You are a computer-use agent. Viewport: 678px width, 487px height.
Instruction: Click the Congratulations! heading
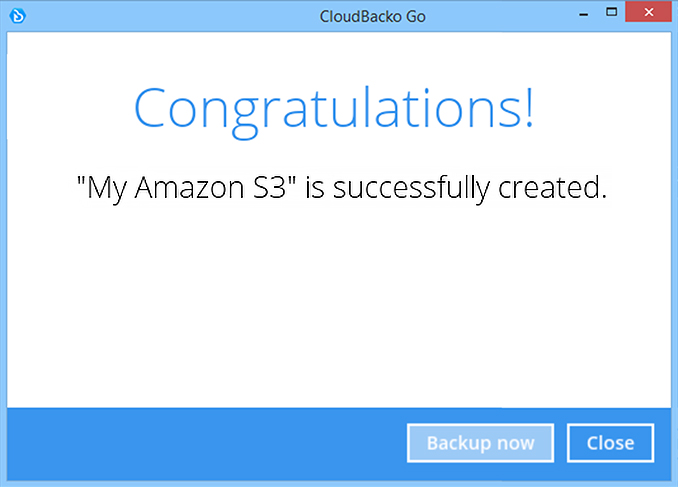334,111
